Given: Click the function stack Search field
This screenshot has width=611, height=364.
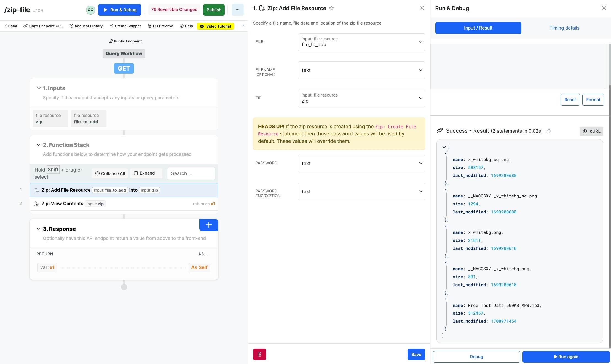Looking at the screenshot, I should click(191, 173).
